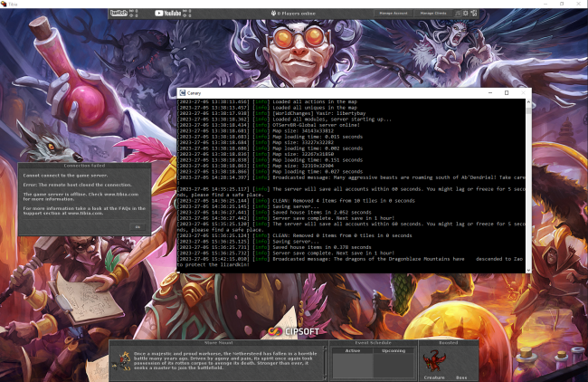Click the Canary console title text

coord(194,93)
